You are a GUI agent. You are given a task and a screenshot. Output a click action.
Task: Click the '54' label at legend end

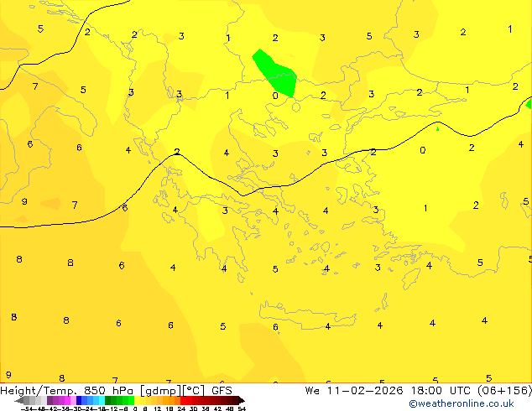coord(242,408)
